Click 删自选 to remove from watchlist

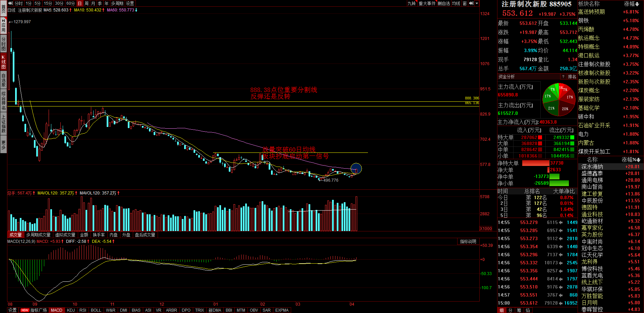(x=444, y=3)
